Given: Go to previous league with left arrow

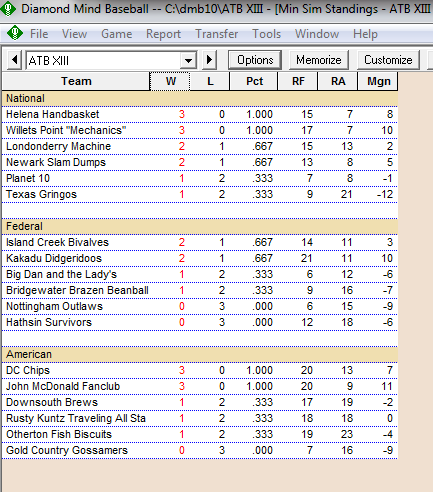Looking at the screenshot, I should (x=14, y=60).
